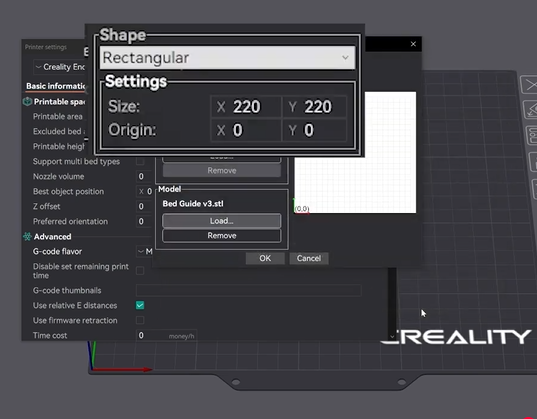
Task: Enable Use firmware retraction checkbox
Action: (140, 320)
